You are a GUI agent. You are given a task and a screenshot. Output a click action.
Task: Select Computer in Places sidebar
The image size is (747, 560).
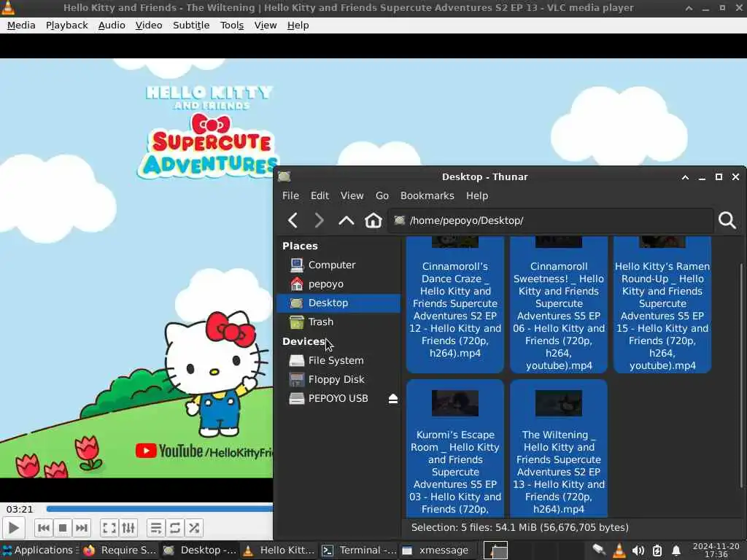(339, 265)
